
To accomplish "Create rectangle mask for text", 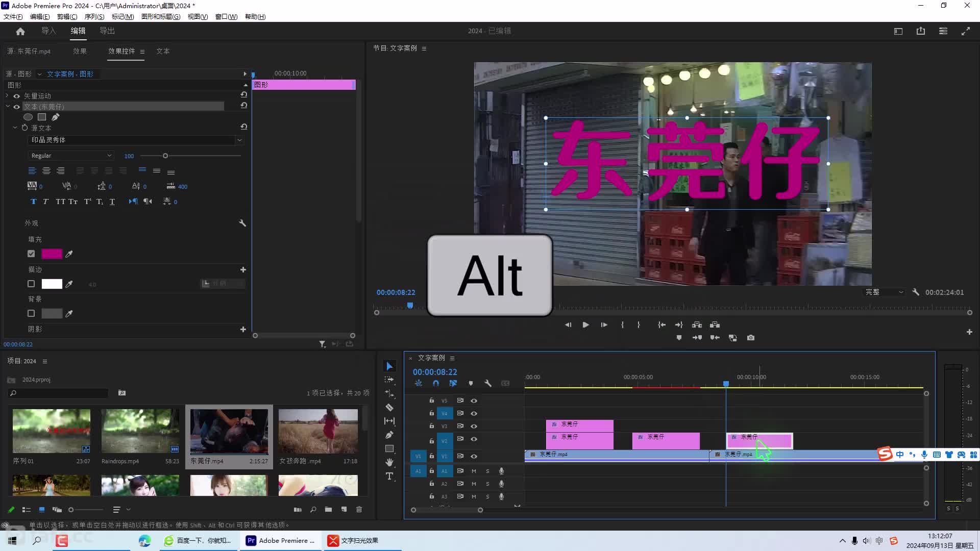I will pyautogui.click(x=42, y=117).
